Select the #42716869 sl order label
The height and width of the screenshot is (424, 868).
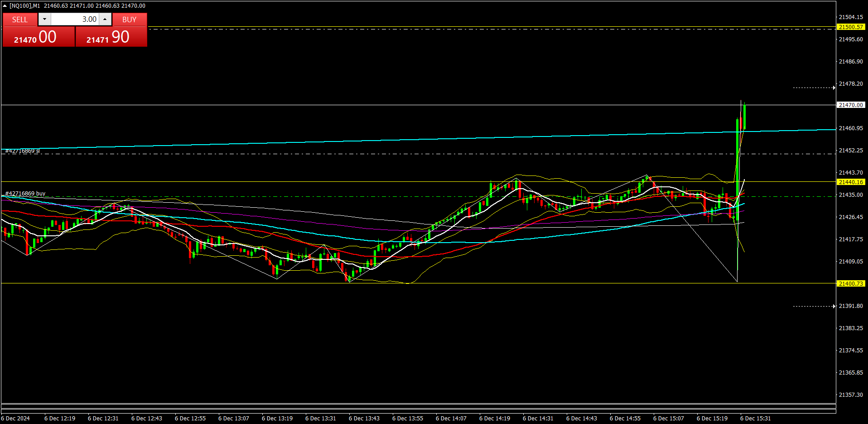point(23,151)
